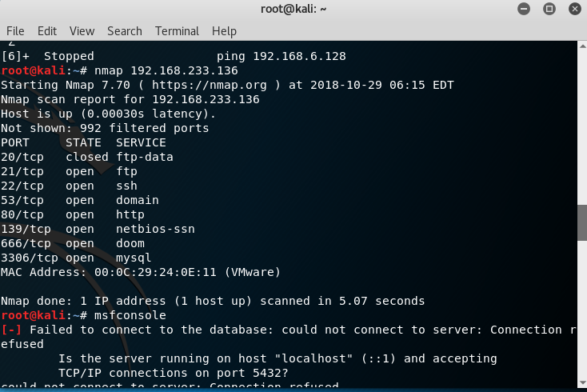Open the View menu
The height and width of the screenshot is (392, 587).
point(82,31)
